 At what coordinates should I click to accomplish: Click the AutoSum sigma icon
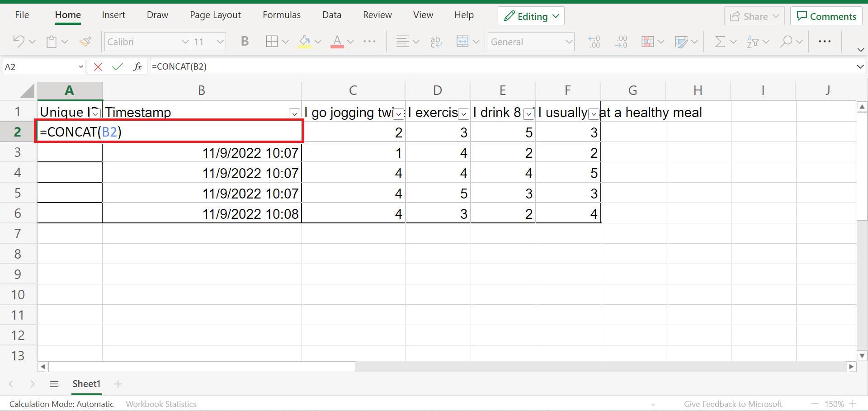click(720, 42)
